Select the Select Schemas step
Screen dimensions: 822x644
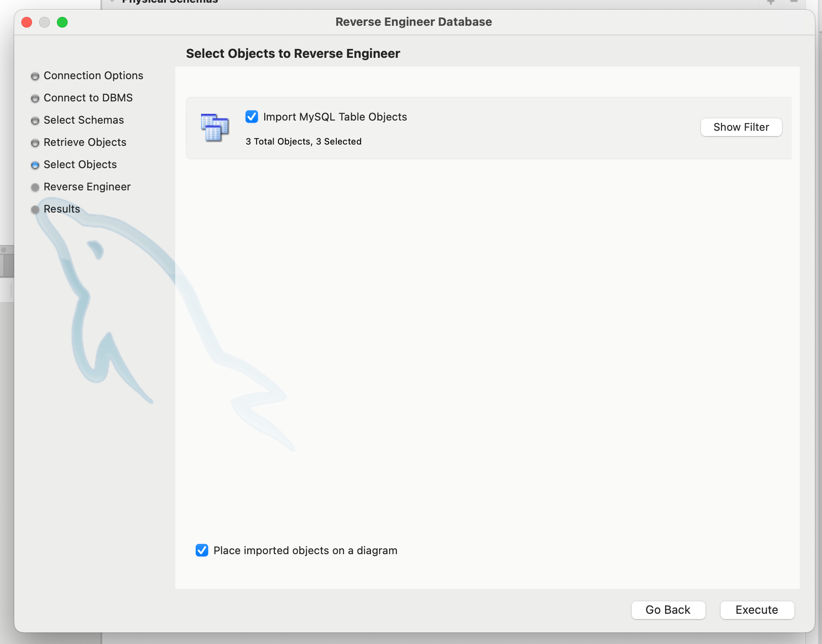tap(84, 120)
